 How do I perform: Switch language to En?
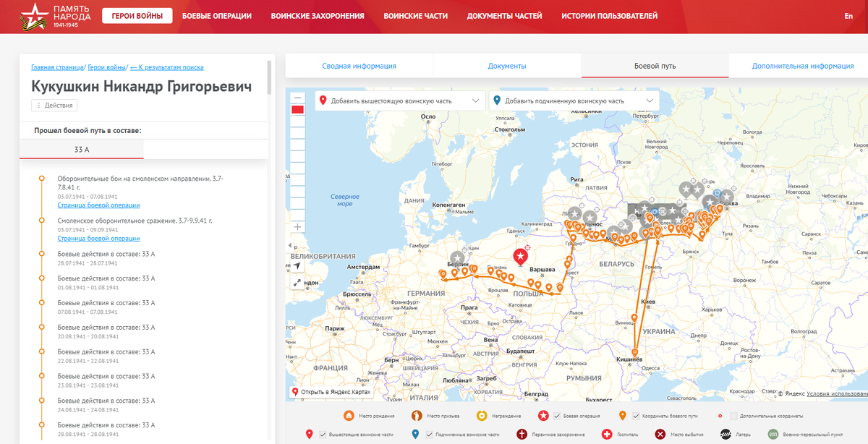point(848,16)
